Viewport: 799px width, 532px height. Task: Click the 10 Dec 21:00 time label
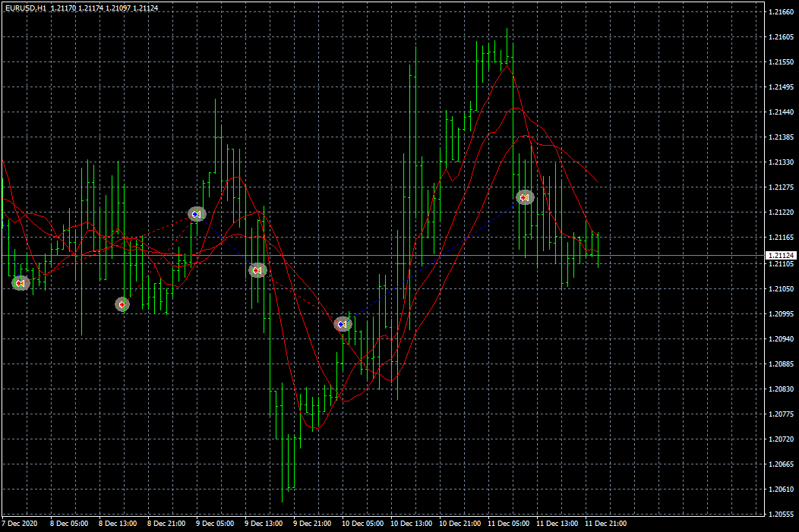(x=460, y=524)
